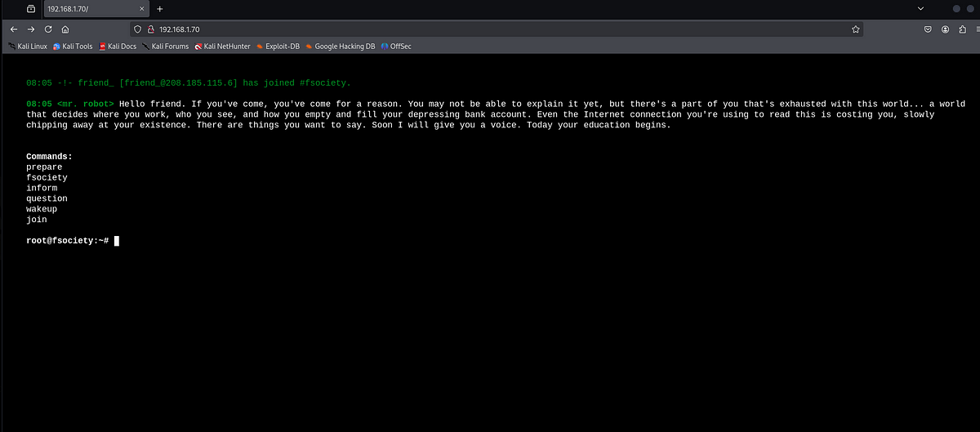Click the 'prepare' command text
The width and height of the screenshot is (980, 432).
click(x=44, y=167)
